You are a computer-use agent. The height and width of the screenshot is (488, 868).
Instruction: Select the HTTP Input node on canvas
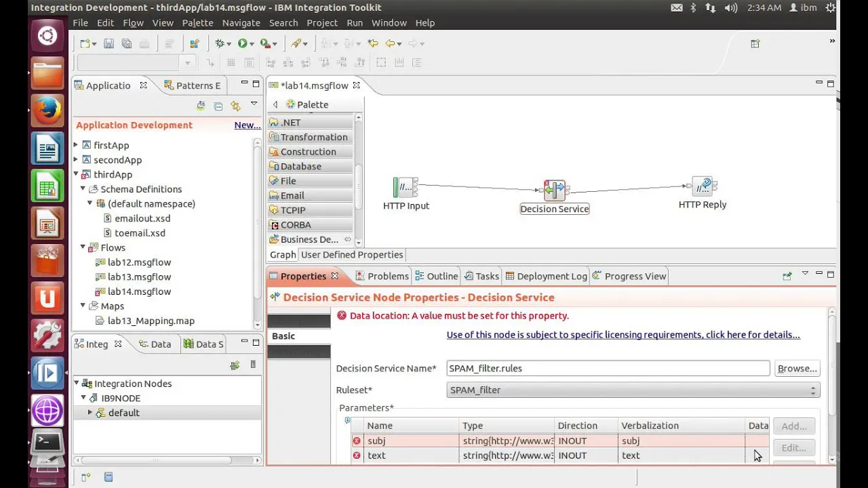coord(406,187)
